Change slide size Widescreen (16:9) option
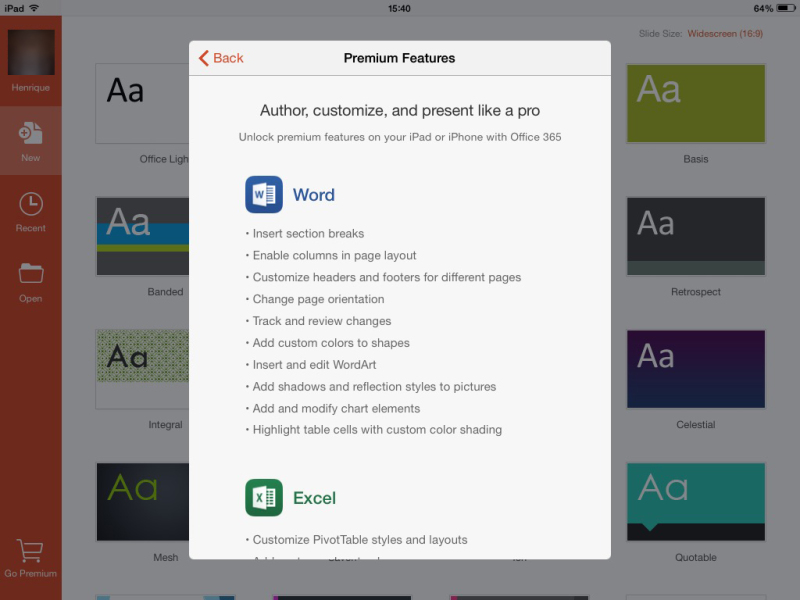The width and height of the screenshot is (800, 600). [x=725, y=34]
